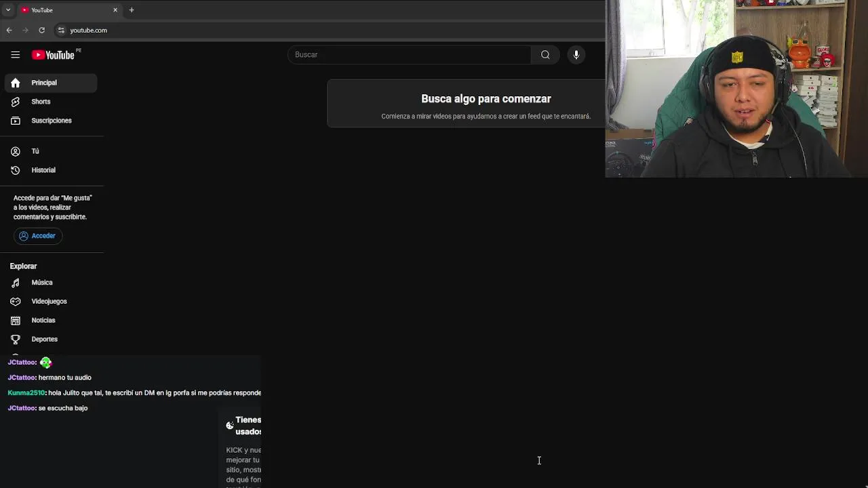The width and height of the screenshot is (868, 488).
Task: Click the Tú profile icon
Action: 16,151
